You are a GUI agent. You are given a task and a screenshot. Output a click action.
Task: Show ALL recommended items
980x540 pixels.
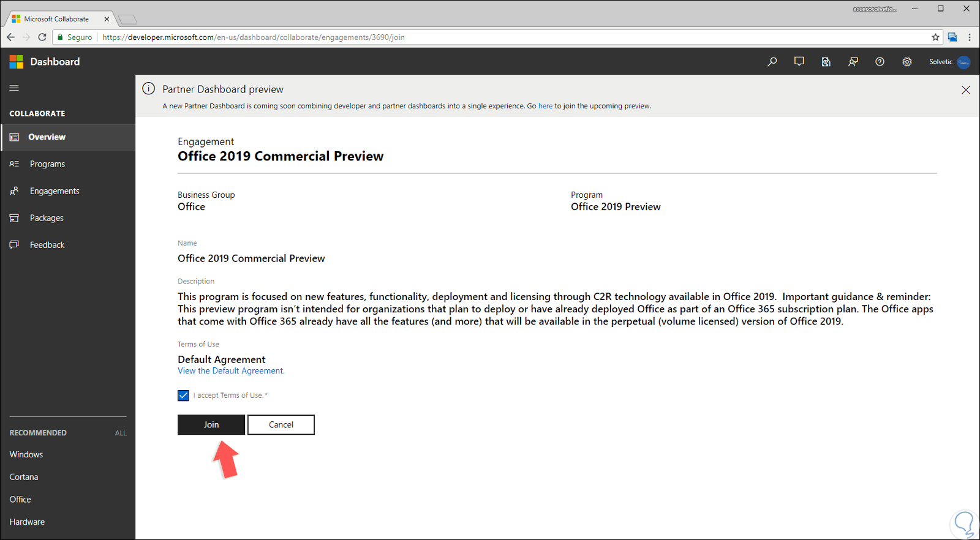click(121, 433)
